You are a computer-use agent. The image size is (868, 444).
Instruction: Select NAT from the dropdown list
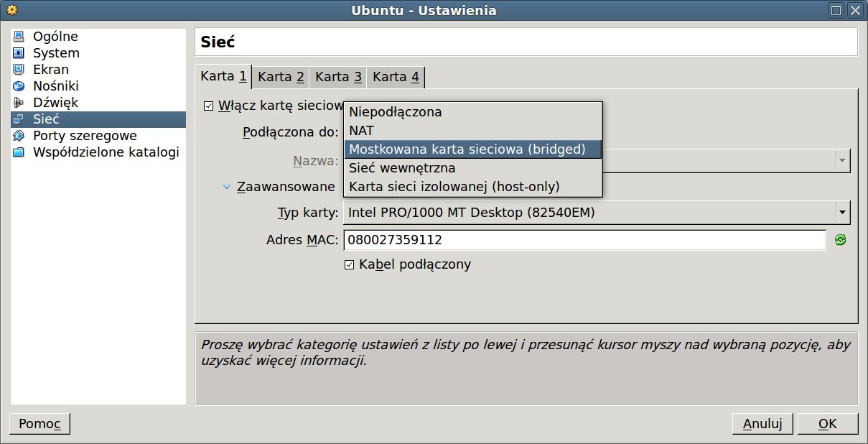(473, 131)
